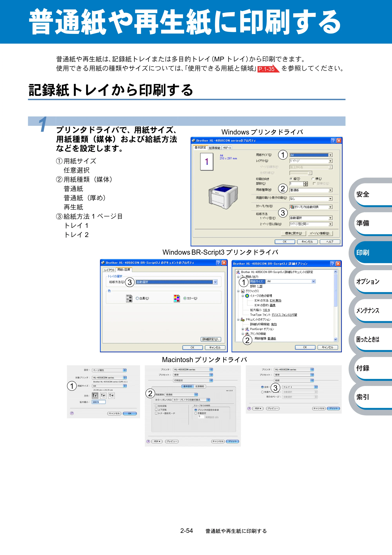
Task: Open カラー/モノクロ自動切換 dropdown in Windows dialog
Action: pyautogui.click(x=311, y=207)
